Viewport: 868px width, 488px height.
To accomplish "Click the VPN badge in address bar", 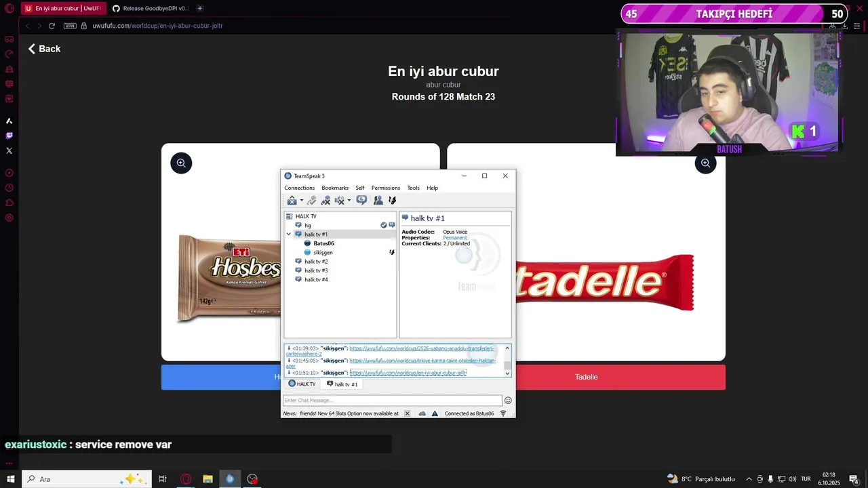I will [x=70, y=26].
